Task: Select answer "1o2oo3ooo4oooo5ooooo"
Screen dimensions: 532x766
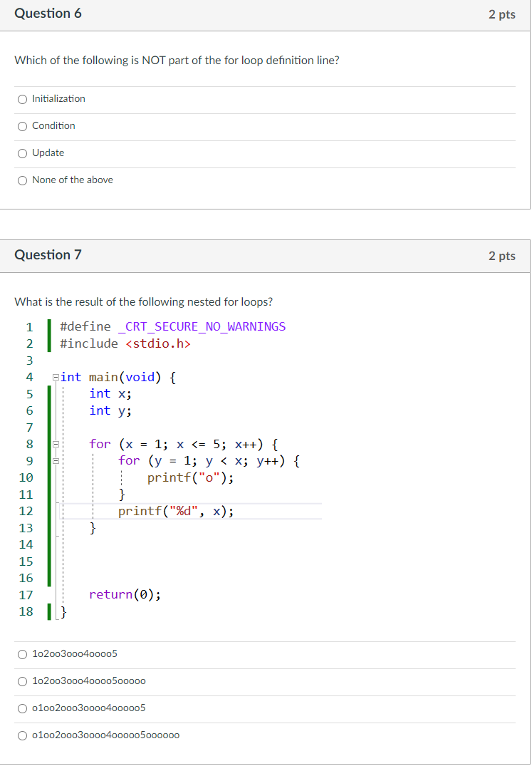Action: 22,680
